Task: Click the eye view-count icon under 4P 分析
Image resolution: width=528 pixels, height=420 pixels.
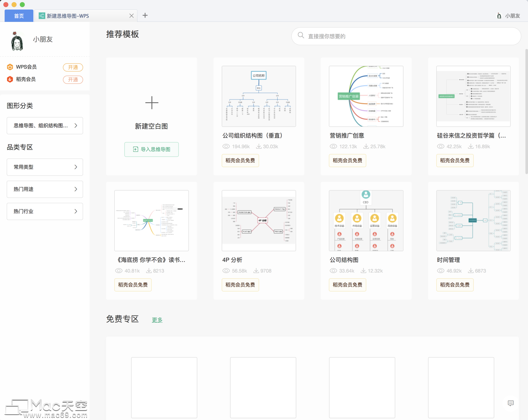Action: pyautogui.click(x=226, y=271)
